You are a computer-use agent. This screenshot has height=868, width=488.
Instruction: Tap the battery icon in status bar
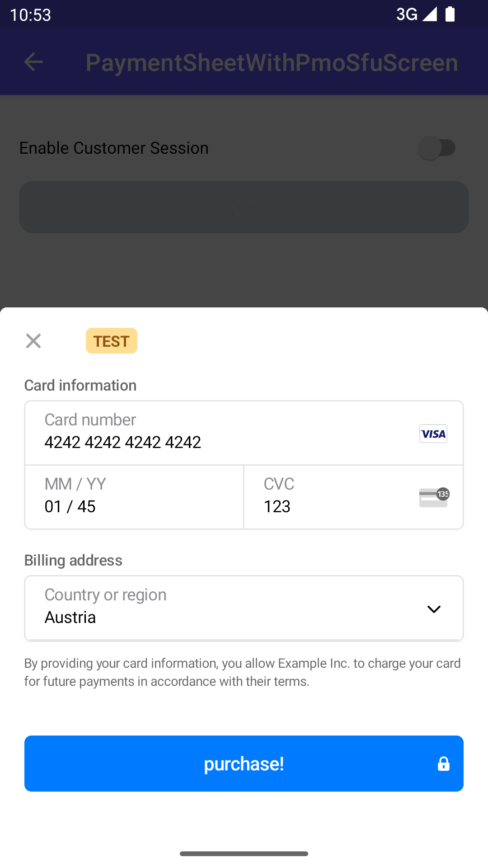pyautogui.click(x=450, y=14)
